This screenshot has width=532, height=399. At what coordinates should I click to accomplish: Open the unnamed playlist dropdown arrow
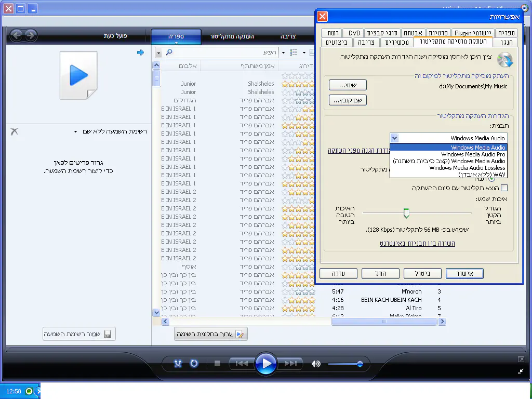tap(75, 132)
